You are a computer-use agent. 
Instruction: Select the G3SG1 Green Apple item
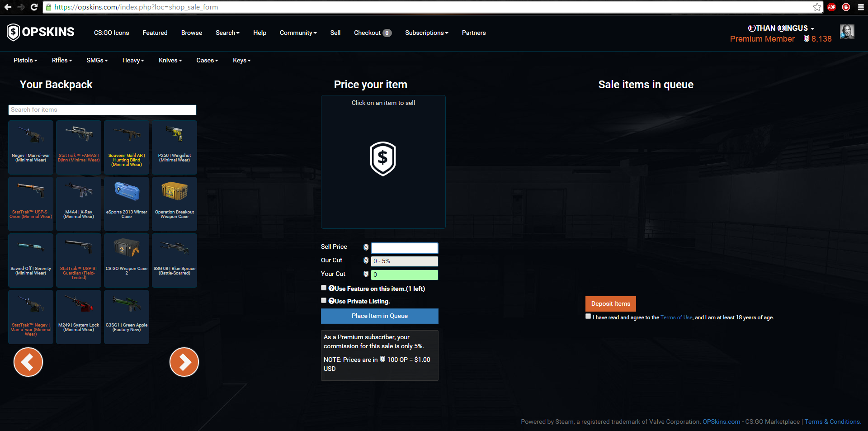(x=127, y=317)
